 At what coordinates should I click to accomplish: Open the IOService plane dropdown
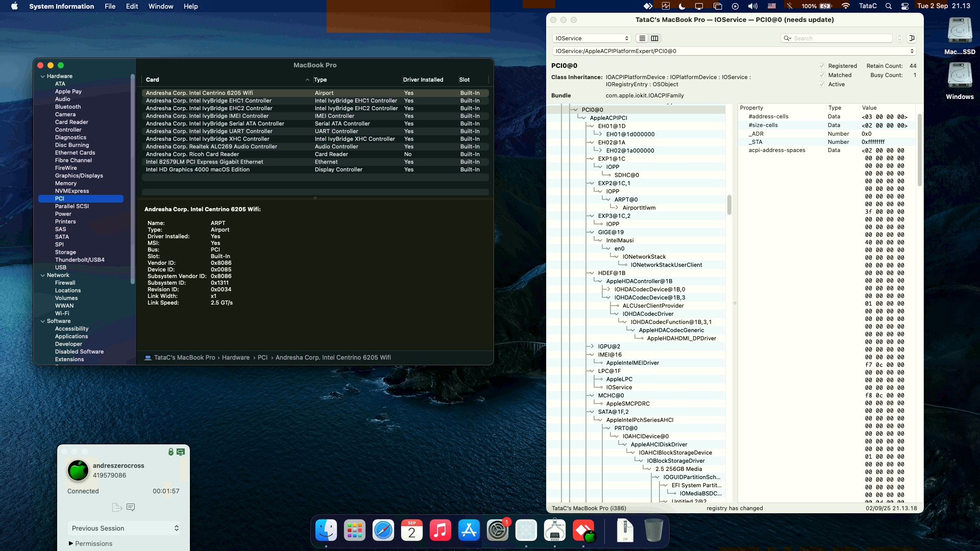592,38
